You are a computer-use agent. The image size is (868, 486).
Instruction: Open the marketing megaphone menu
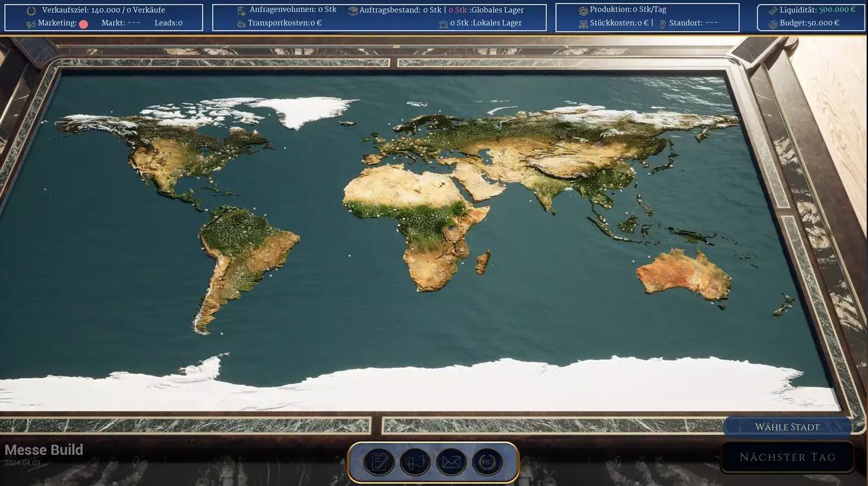(x=415, y=462)
